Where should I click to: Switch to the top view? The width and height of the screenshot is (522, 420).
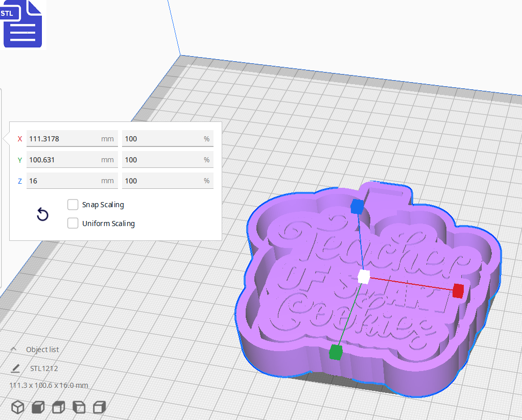click(58, 407)
